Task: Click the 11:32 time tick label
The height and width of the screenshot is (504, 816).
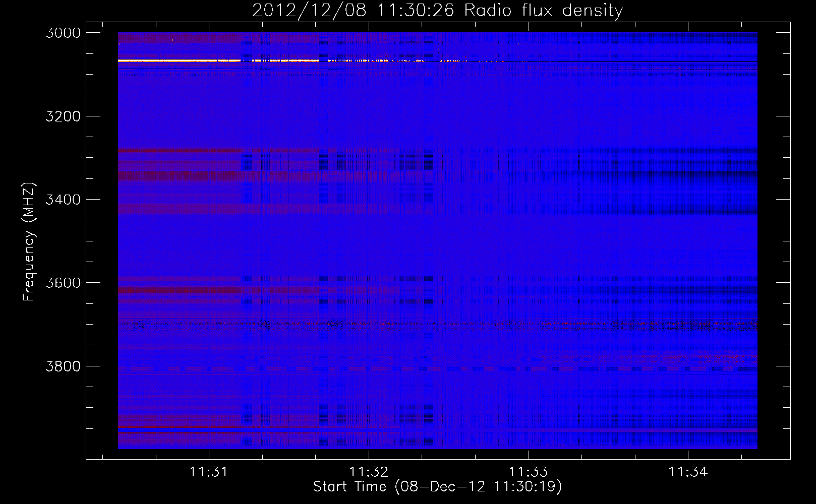Action: [369, 472]
